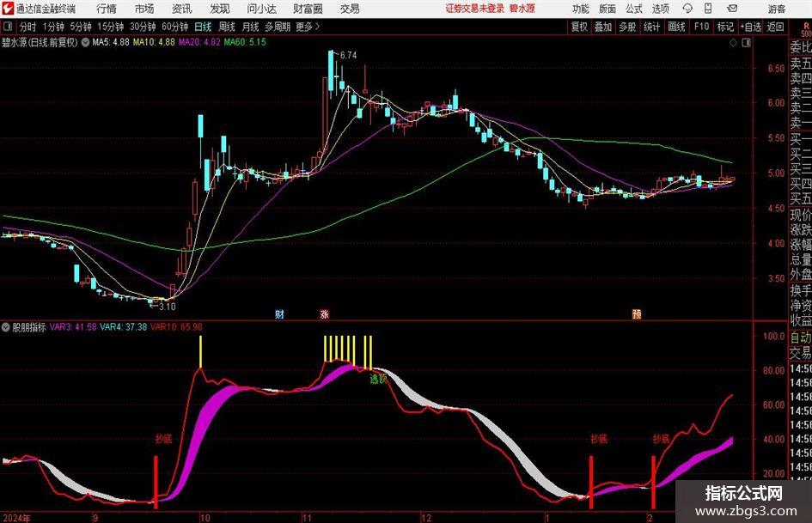Open the 交易 menu
The width and height of the screenshot is (812, 523).
coord(350,9)
